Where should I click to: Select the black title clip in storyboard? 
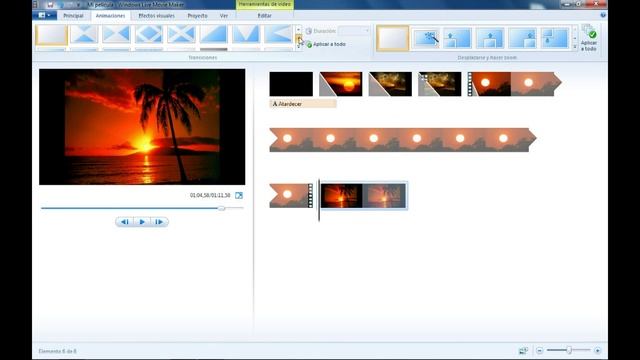[291, 84]
